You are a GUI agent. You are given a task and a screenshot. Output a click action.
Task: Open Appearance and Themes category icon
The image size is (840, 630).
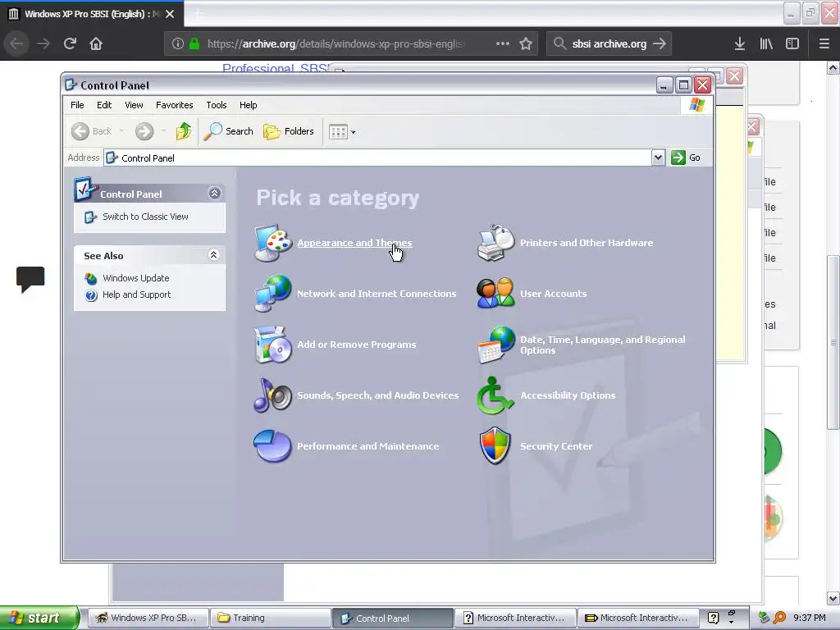(x=272, y=243)
